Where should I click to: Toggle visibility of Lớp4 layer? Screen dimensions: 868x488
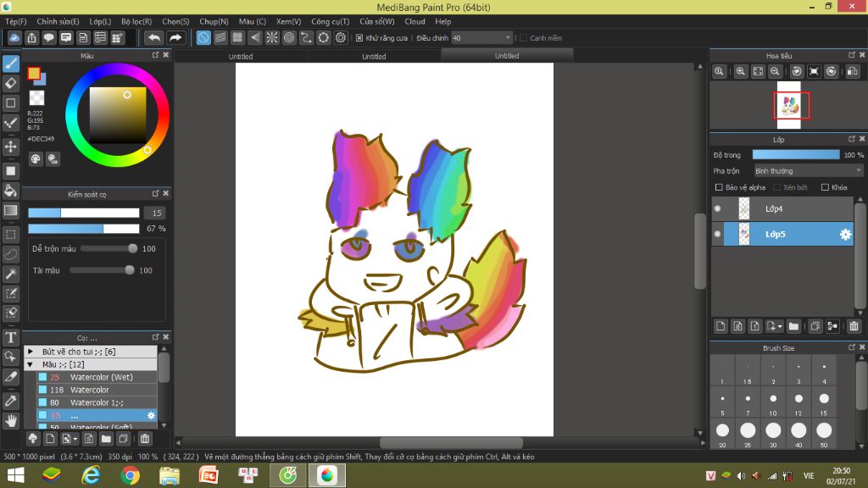tap(717, 208)
